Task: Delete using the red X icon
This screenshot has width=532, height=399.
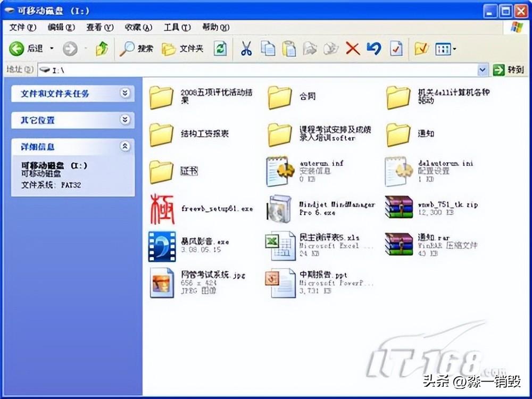Action: tap(352, 48)
